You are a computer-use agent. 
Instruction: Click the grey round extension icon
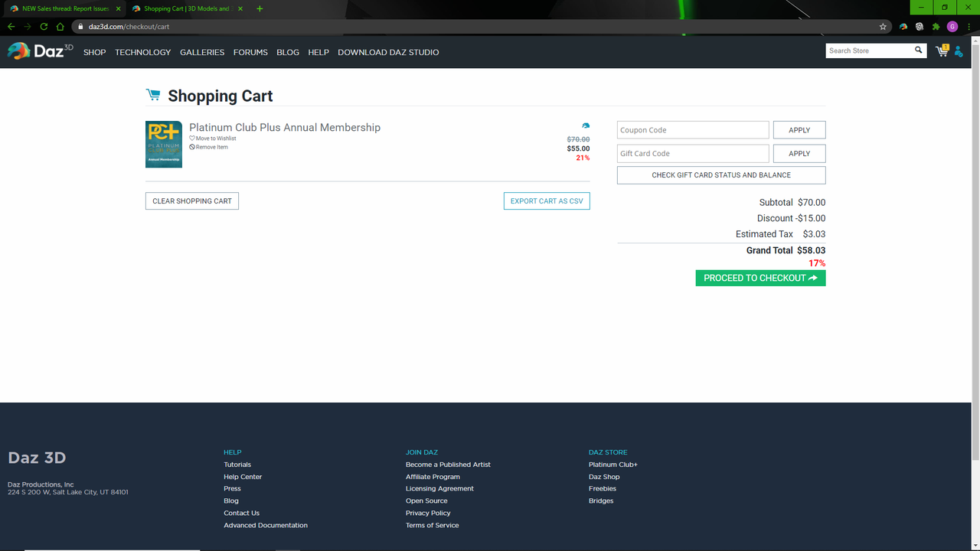click(920, 26)
